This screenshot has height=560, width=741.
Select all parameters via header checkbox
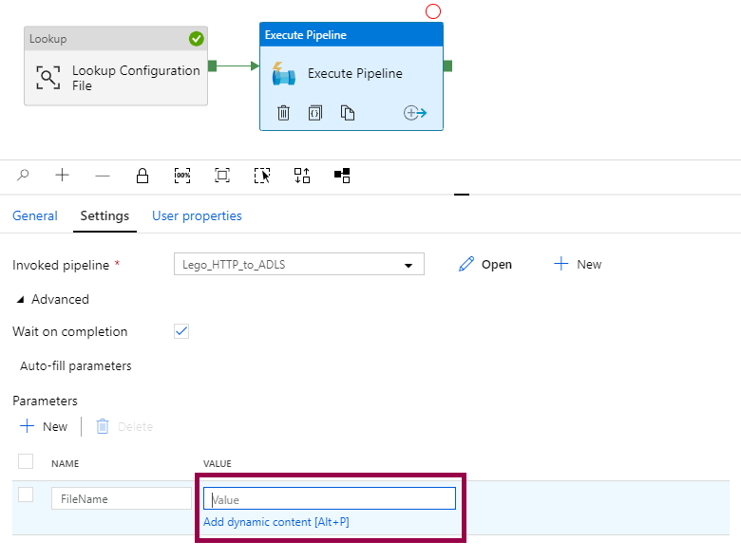coord(26,461)
